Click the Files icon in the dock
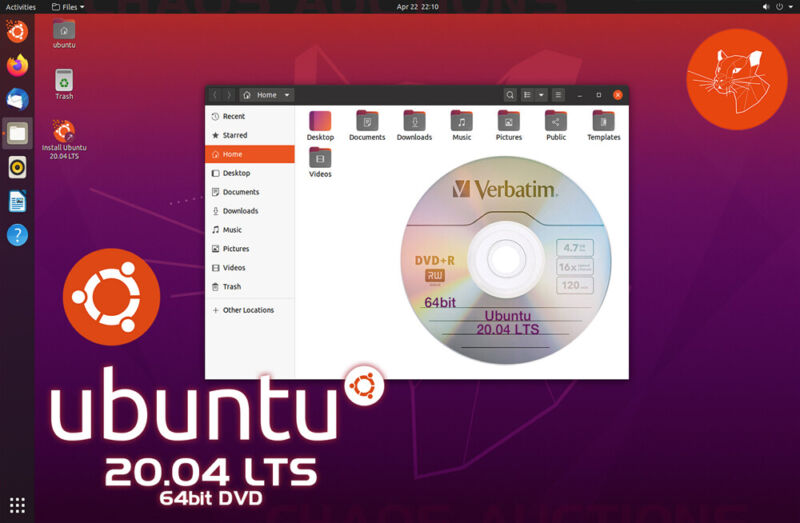 [17, 134]
